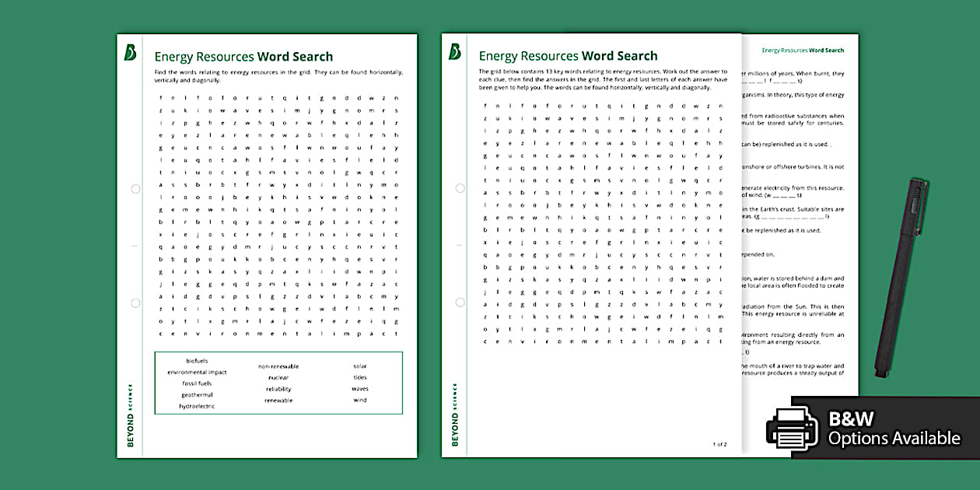Screen dimensions: 980x490
Task: Click the printer icon in the B&W banner
Action: click(792, 429)
